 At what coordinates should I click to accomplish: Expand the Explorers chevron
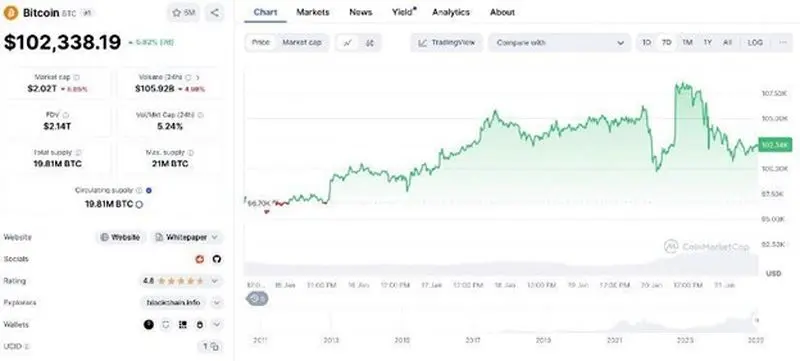pyautogui.click(x=217, y=303)
